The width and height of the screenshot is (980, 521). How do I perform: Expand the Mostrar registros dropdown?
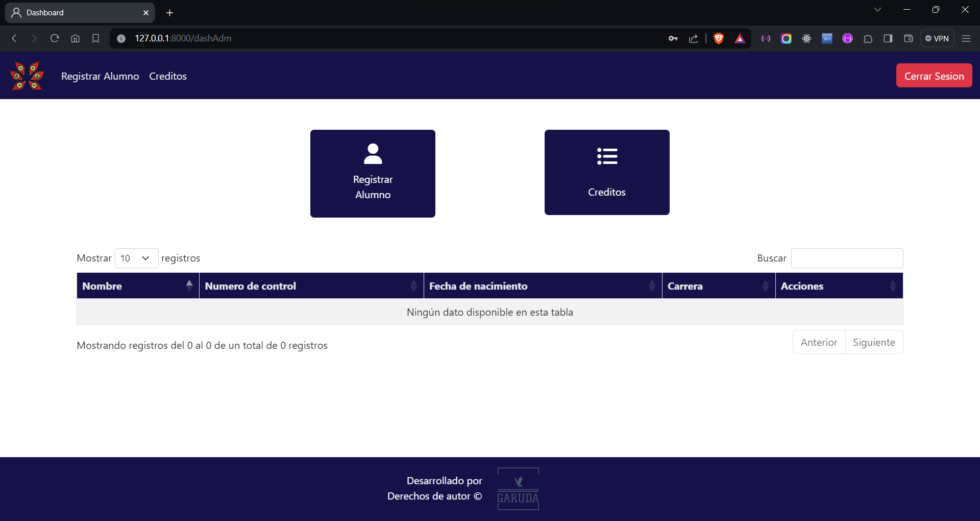tap(136, 258)
